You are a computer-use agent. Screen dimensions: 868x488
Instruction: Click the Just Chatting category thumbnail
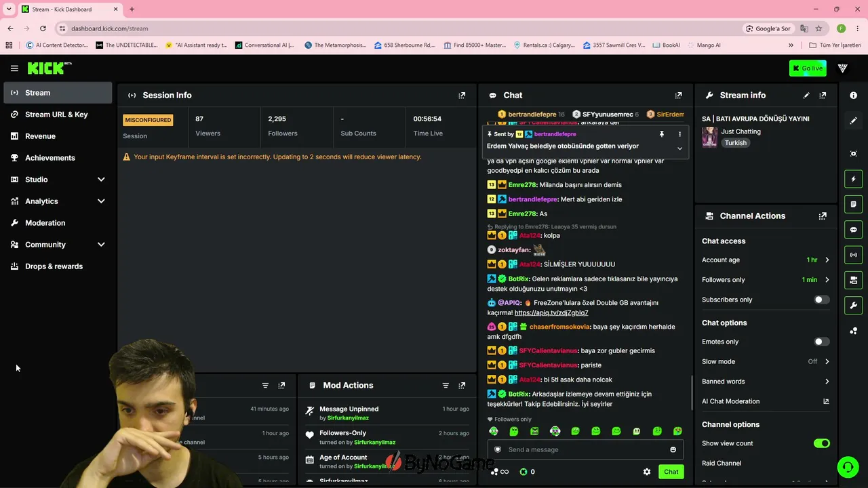tap(709, 137)
